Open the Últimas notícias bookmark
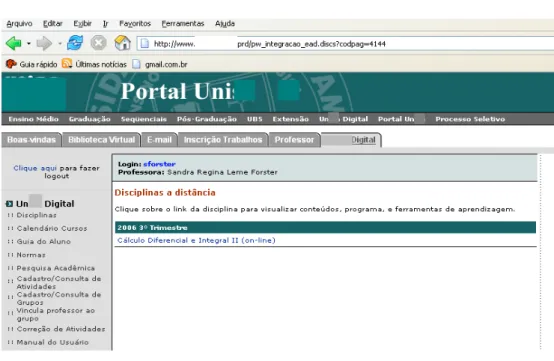 tap(101, 64)
